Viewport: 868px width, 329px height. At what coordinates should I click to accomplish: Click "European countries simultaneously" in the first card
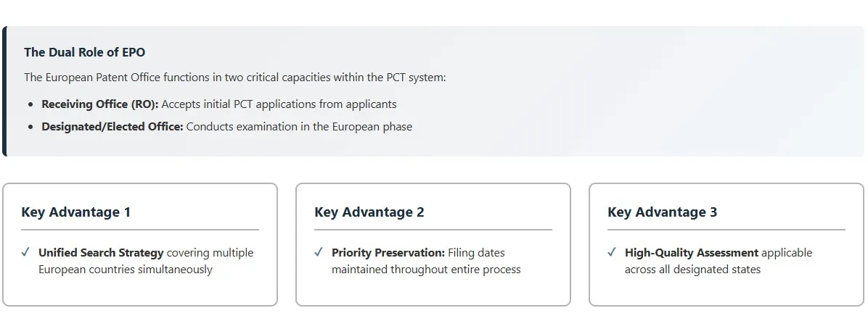(125, 270)
